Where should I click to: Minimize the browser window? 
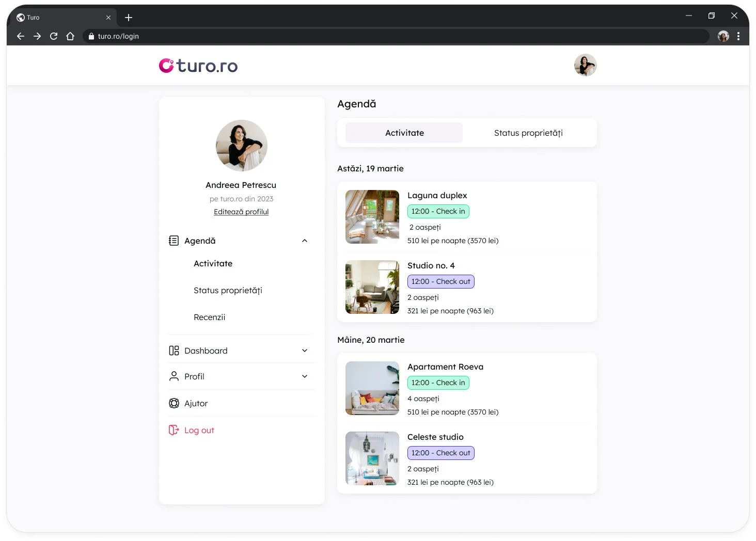click(x=689, y=15)
